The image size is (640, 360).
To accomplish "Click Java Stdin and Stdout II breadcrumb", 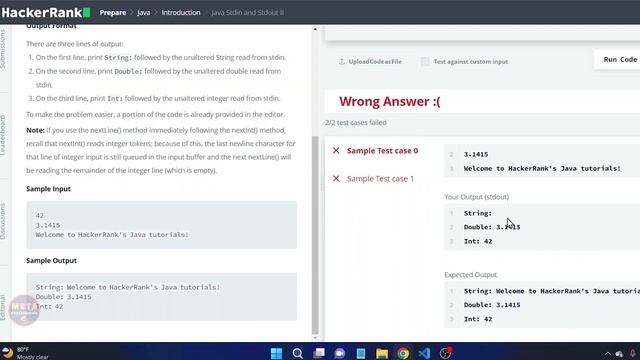I will point(247,13).
